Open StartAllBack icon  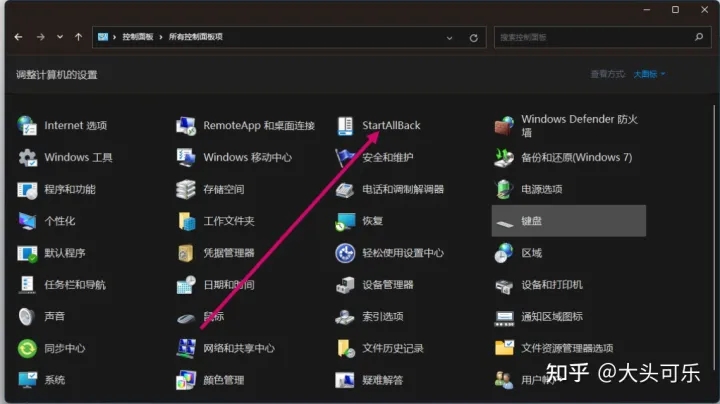tap(345, 125)
